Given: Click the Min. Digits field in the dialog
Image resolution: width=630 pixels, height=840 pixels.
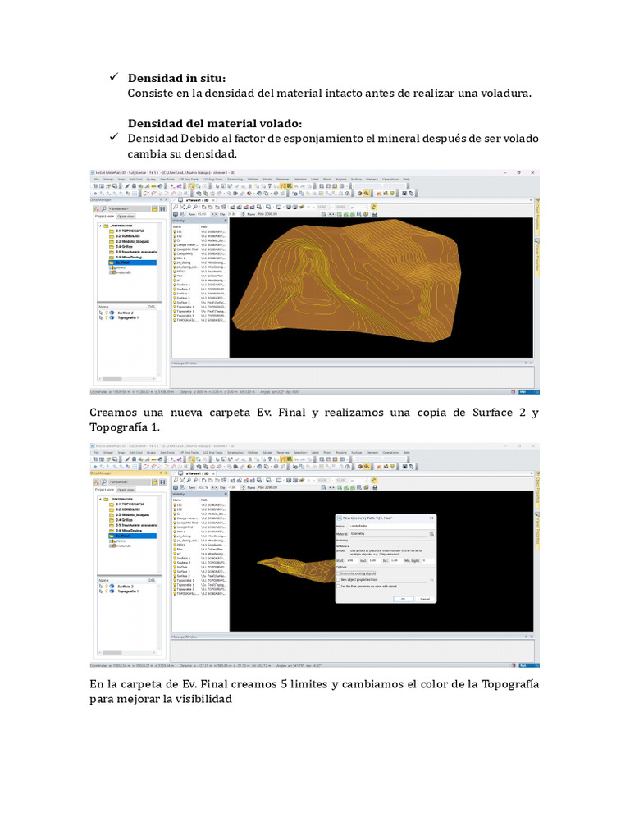Looking at the screenshot, I should click(428, 560).
